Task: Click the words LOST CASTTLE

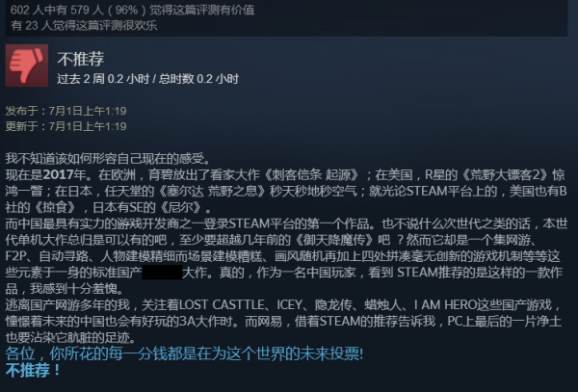Action: (222, 304)
